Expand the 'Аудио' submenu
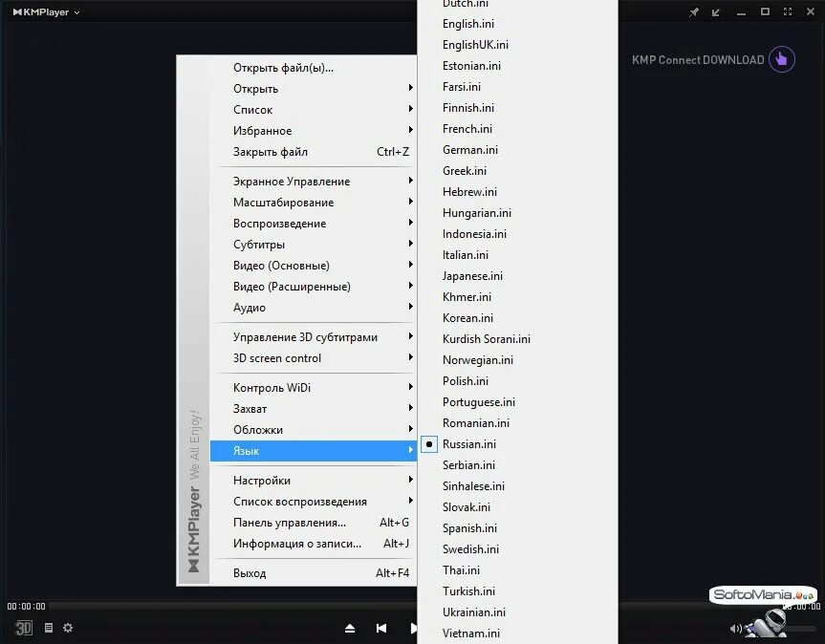 pos(313,308)
